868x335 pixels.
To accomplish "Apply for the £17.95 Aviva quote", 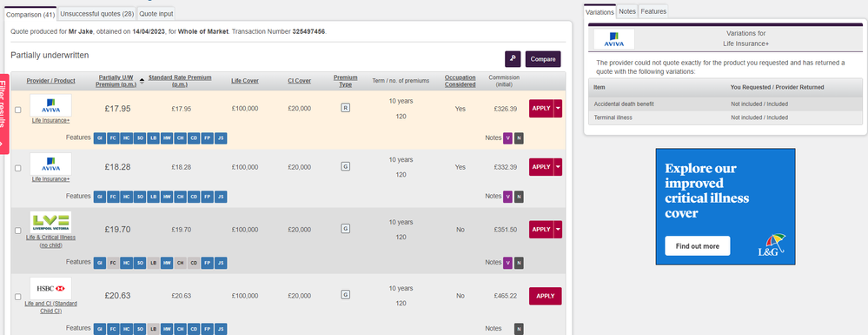I will pos(541,109).
